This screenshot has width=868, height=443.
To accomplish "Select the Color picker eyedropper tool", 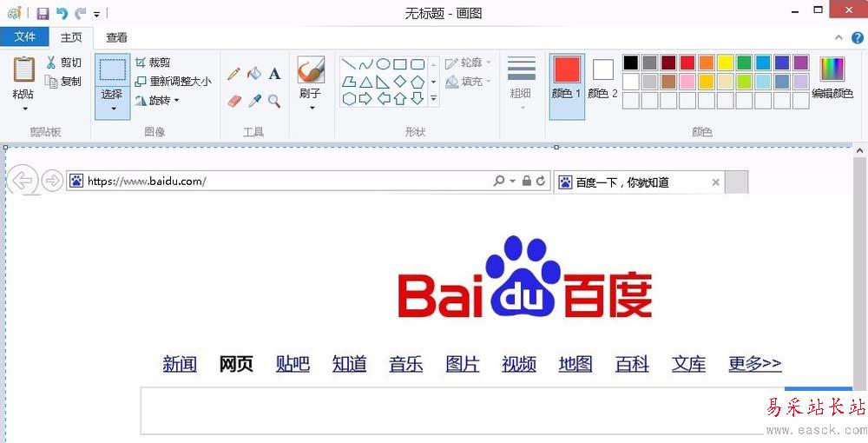I will [x=254, y=101].
